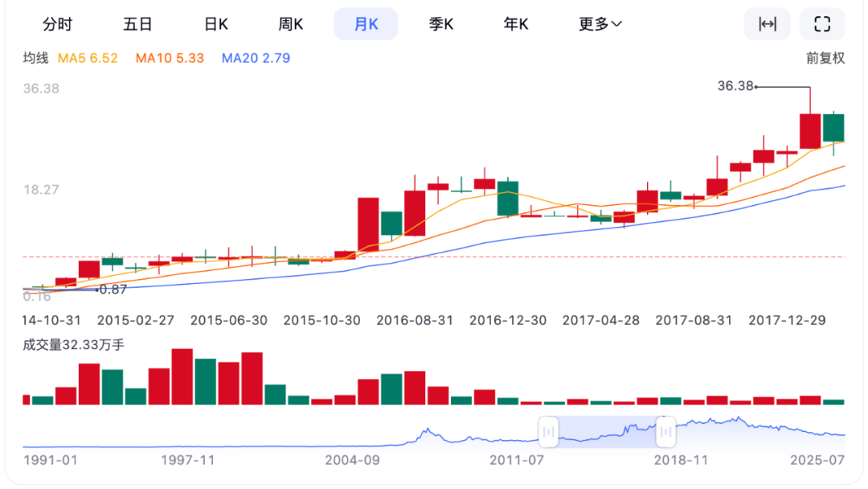The width and height of the screenshot is (868, 489).
Task: Click the left range slider handle
Action: (549, 432)
